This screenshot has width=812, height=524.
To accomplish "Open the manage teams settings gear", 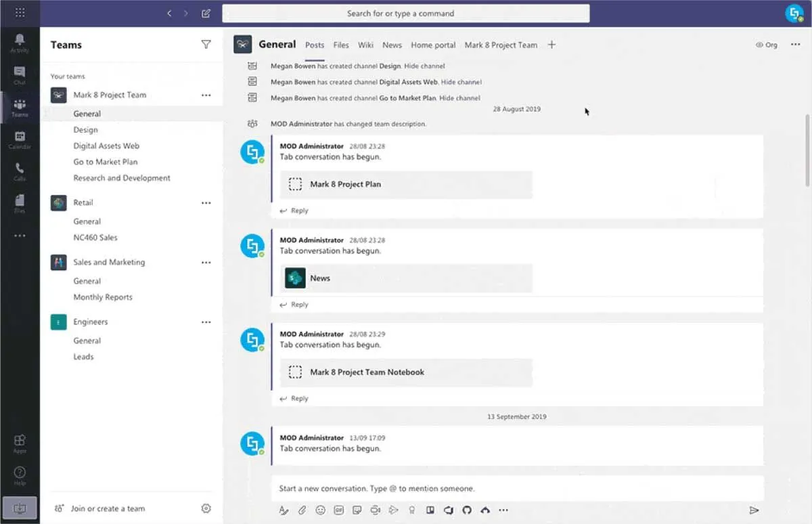I will pos(206,508).
